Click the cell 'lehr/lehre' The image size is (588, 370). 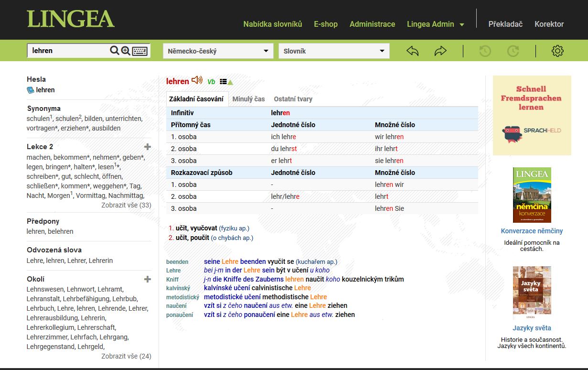click(x=285, y=196)
